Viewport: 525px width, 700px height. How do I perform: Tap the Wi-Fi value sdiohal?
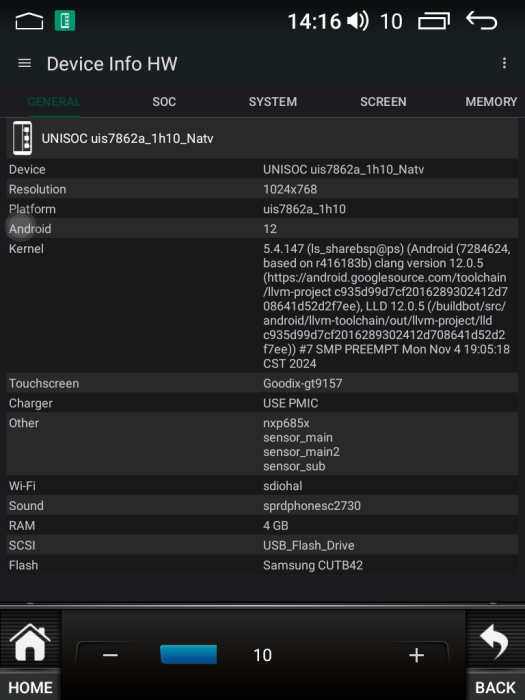click(x=283, y=486)
